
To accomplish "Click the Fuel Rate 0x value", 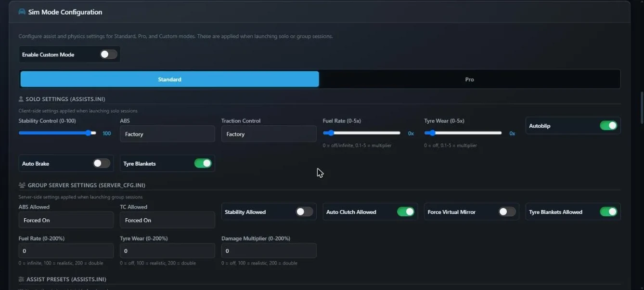I will (x=411, y=133).
